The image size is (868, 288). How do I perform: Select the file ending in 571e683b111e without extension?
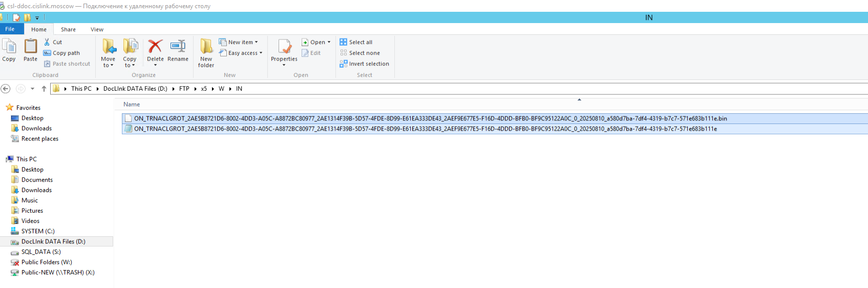coord(495,129)
